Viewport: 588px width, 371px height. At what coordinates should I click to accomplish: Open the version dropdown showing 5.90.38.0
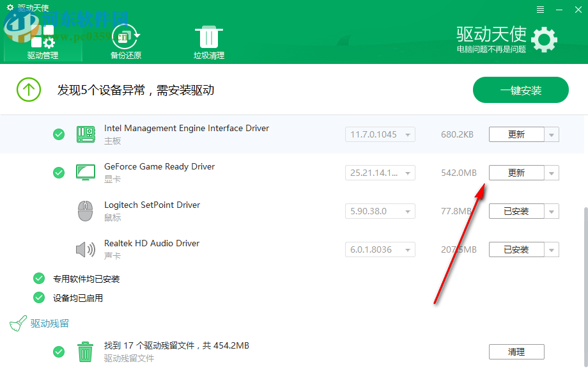click(x=380, y=211)
